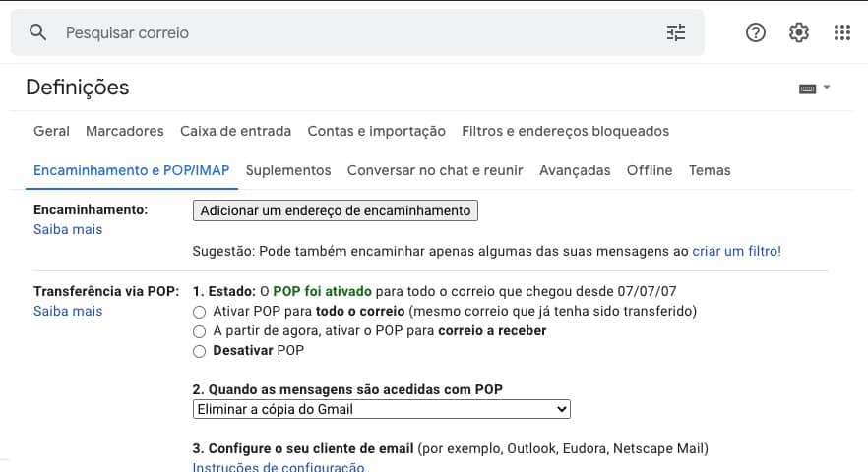Click Adicionar um endereço de encaminhamento button
The height and width of the screenshot is (472, 868).
(x=336, y=210)
